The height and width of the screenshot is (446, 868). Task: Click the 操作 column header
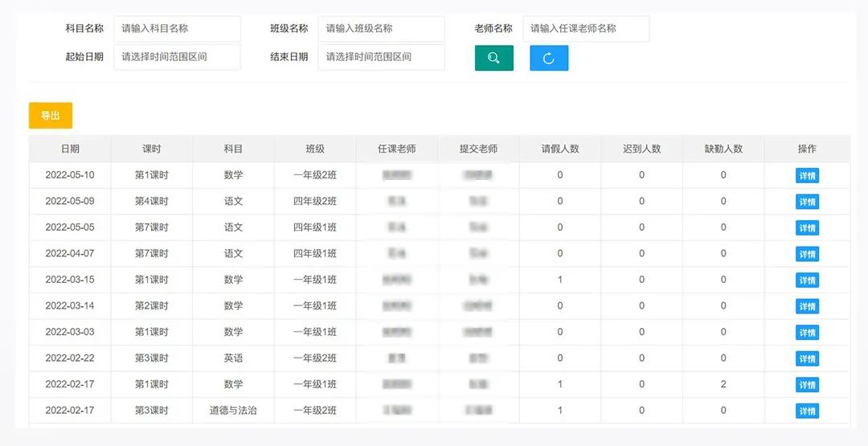pyautogui.click(x=807, y=149)
